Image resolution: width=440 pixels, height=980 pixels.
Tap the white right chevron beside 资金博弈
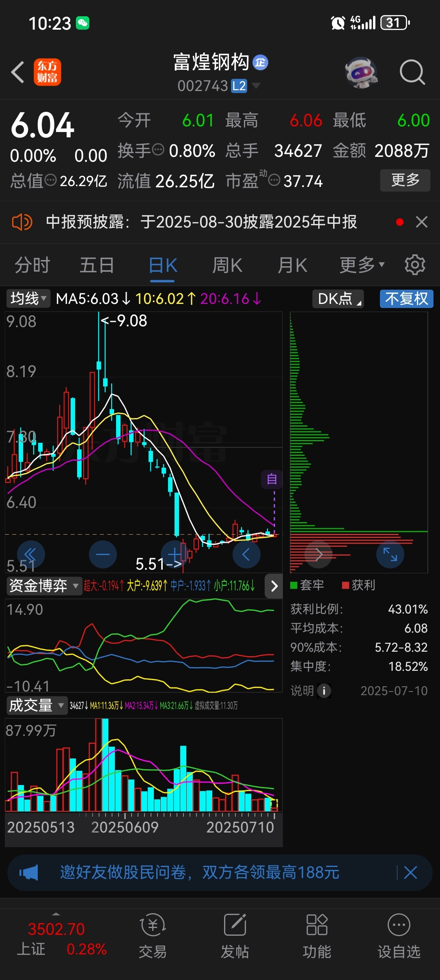click(x=274, y=586)
